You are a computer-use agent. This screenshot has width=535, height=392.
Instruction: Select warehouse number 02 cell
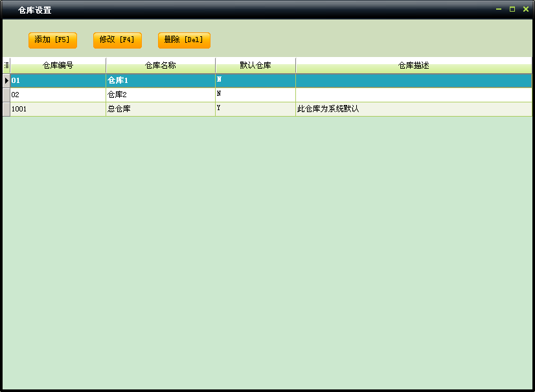(x=58, y=95)
